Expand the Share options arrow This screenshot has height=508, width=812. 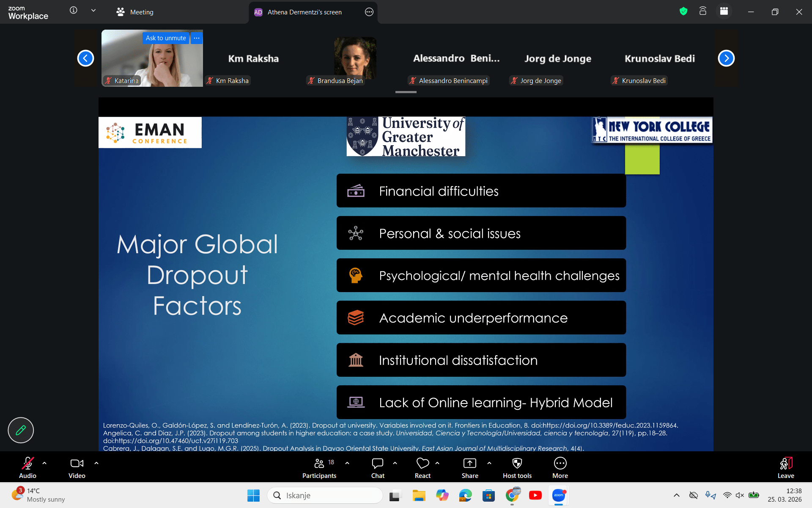pos(489,463)
